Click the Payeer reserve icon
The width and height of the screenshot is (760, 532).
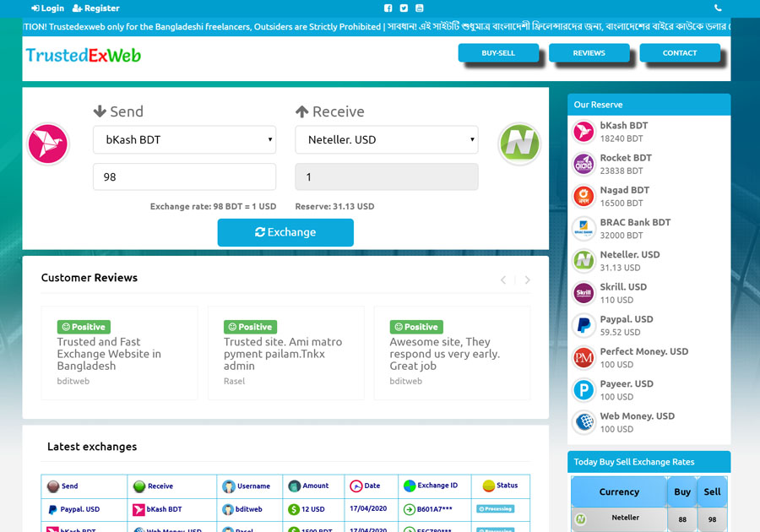(584, 390)
